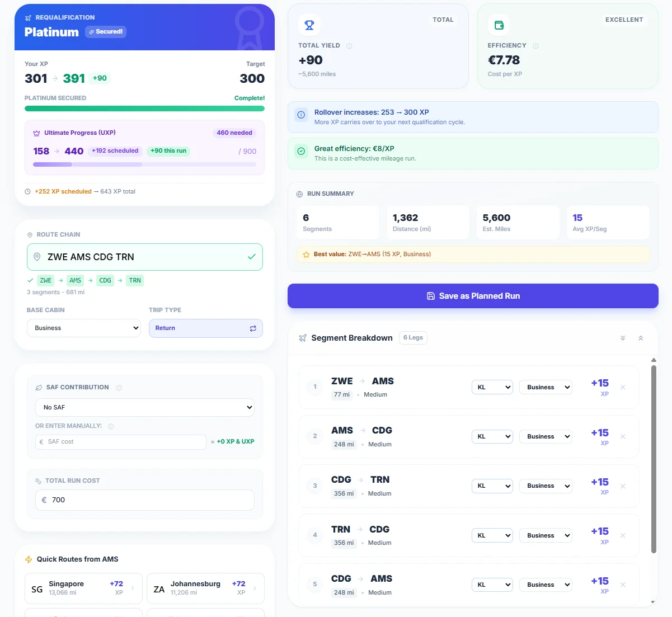Screen dimensions: 672x617
Task: Expand all segments with double chevron down
Action: point(623,338)
